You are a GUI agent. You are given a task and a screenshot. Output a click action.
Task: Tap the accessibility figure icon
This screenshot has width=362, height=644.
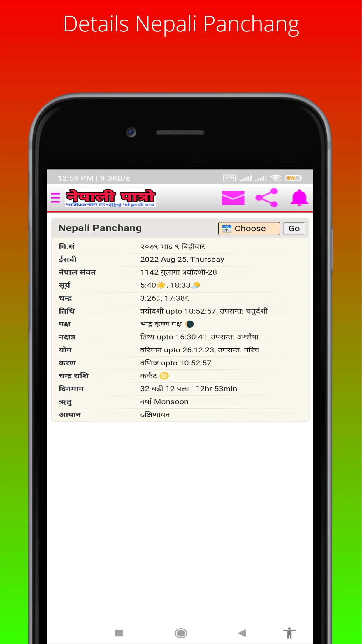[289, 633]
